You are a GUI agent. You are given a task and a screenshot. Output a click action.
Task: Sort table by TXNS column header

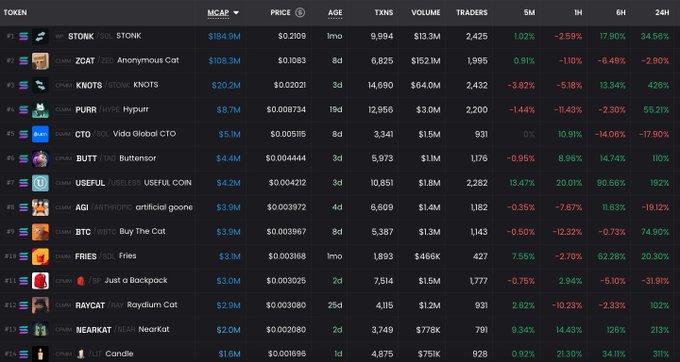(x=384, y=13)
